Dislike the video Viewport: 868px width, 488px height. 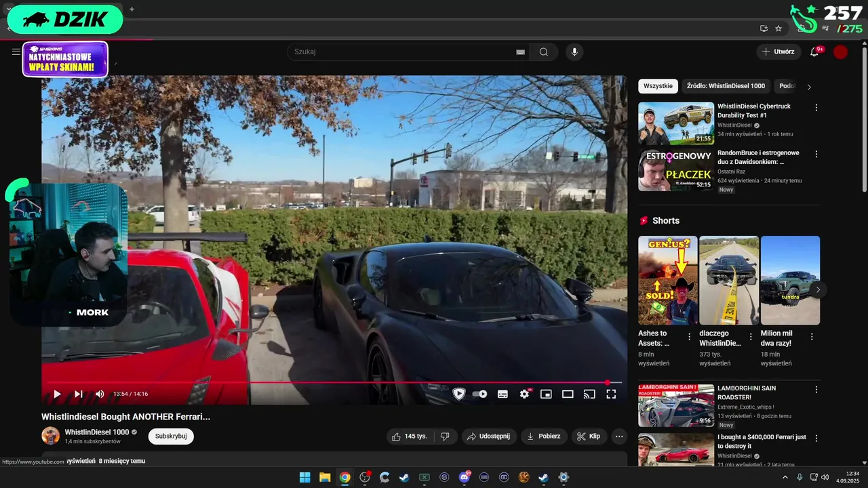(445, 436)
